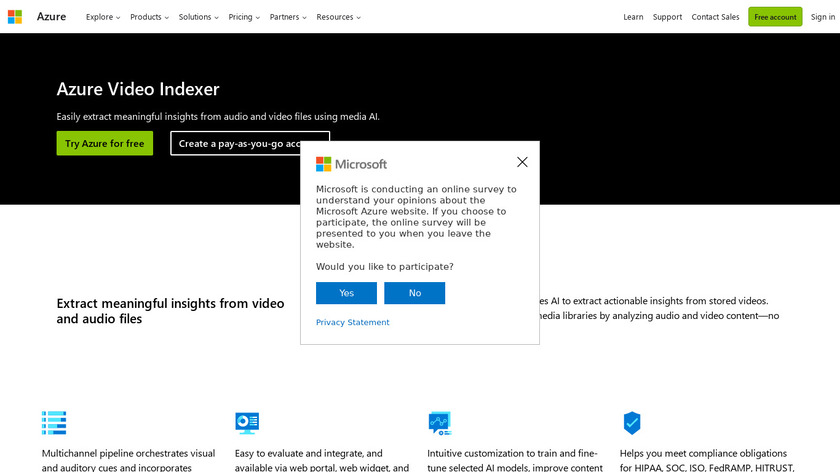This screenshot has height=472, width=840.
Task: Click 'Helps you meet compliance obligations' text
Action: coord(703,453)
